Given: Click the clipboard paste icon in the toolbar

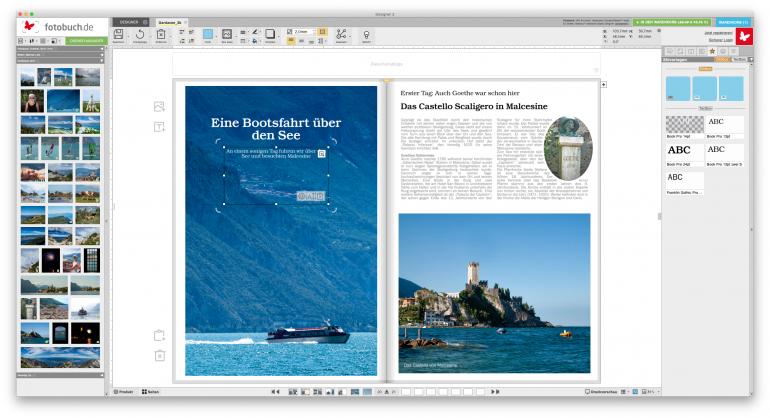Looking at the screenshot, I should tap(161, 34).
